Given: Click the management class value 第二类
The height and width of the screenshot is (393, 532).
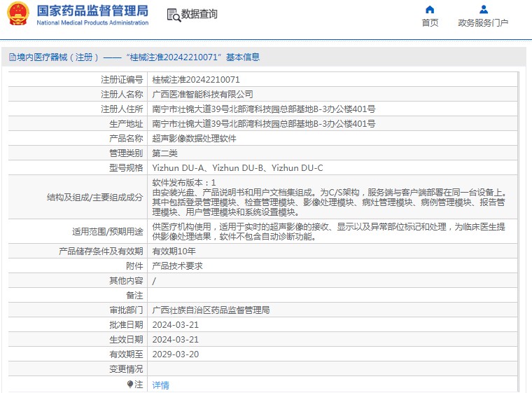Looking at the screenshot, I should 165,153.
